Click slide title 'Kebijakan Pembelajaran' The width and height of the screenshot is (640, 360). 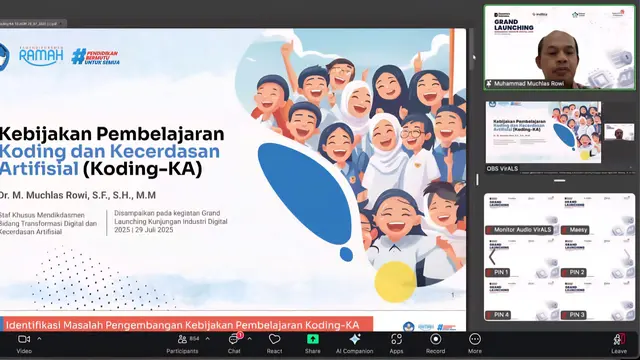tap(112, 133)
